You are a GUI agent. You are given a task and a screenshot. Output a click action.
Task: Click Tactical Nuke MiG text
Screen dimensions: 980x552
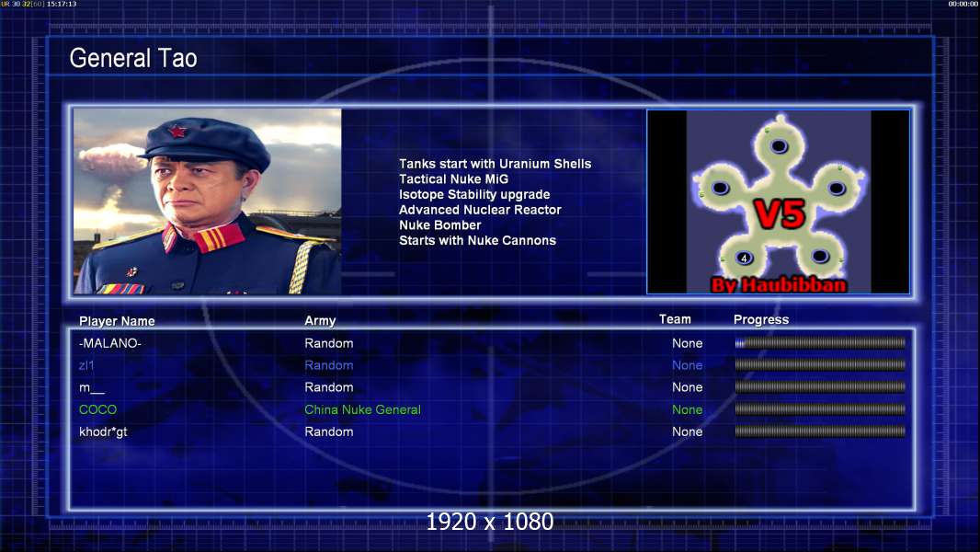[x=454, y=179]
